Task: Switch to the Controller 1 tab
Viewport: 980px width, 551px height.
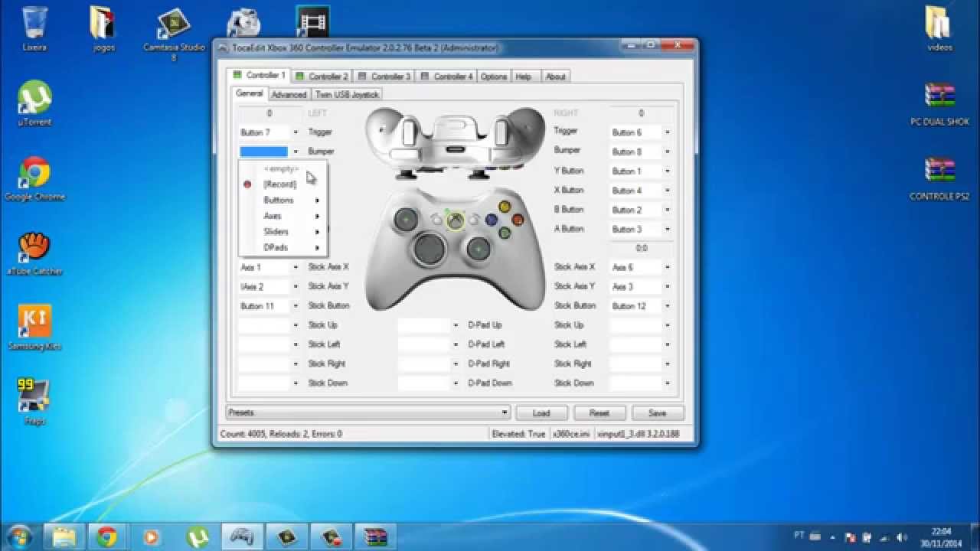Action: (x=258, y=75)
